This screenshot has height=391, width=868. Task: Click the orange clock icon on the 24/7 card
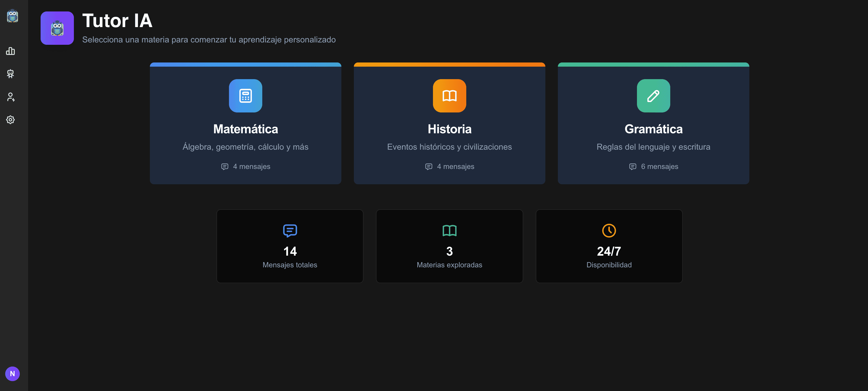[x=609, y=231]
